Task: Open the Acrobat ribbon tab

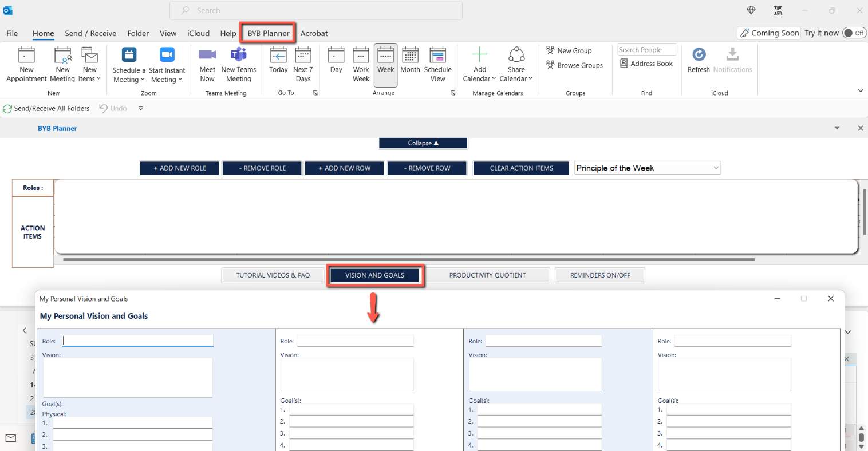Action: point(314,33)
